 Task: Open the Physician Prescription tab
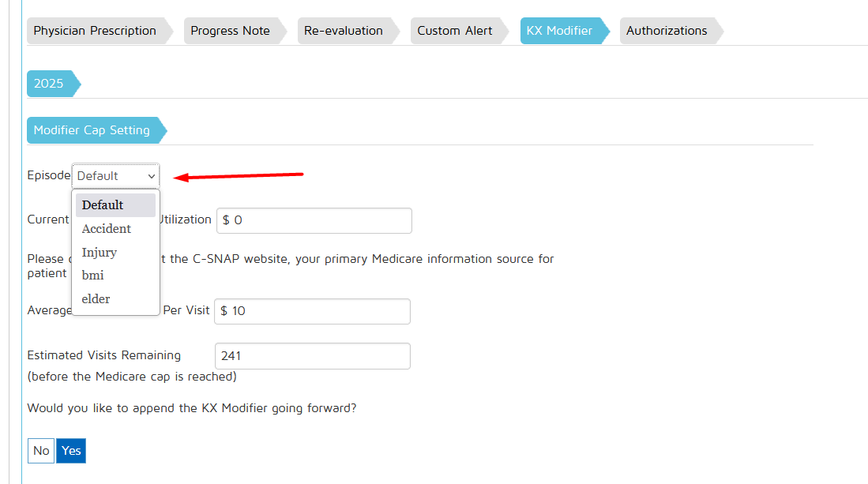coord(95,31)
